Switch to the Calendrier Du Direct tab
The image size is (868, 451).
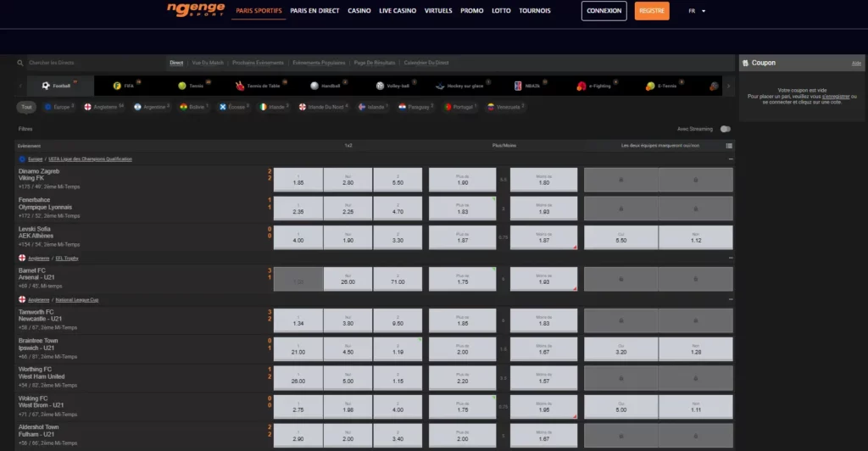pos(426,63)
